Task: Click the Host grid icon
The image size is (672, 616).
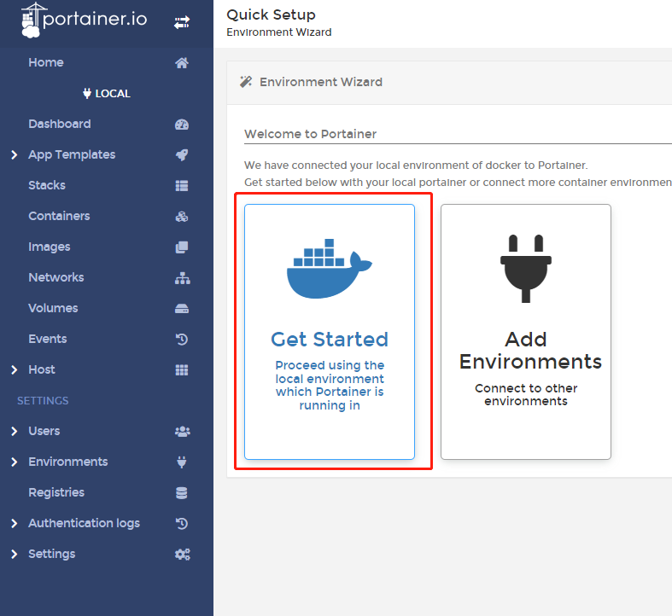Action: [182, 370]
